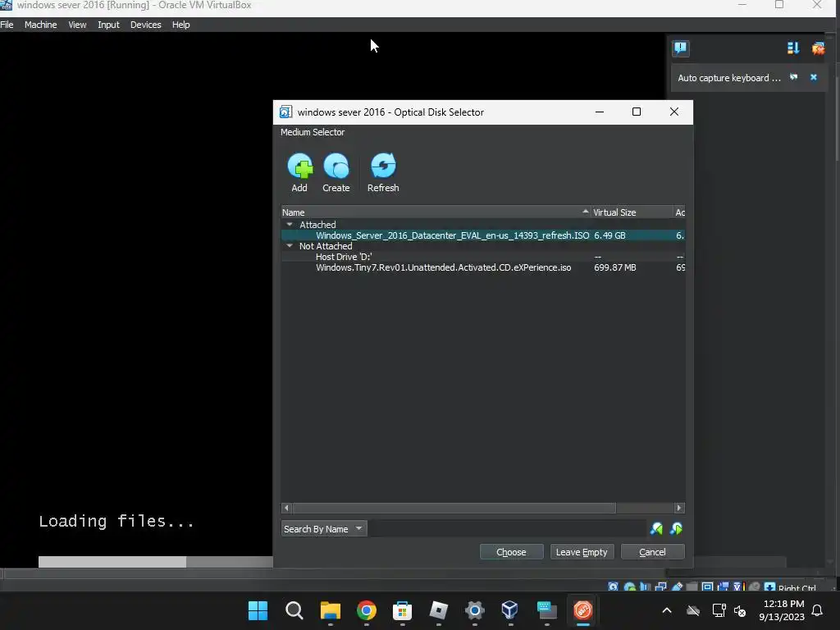The width and height of the screenshot is (840, 630).
Task: Click the Create disk image icon
Action: 336,166
